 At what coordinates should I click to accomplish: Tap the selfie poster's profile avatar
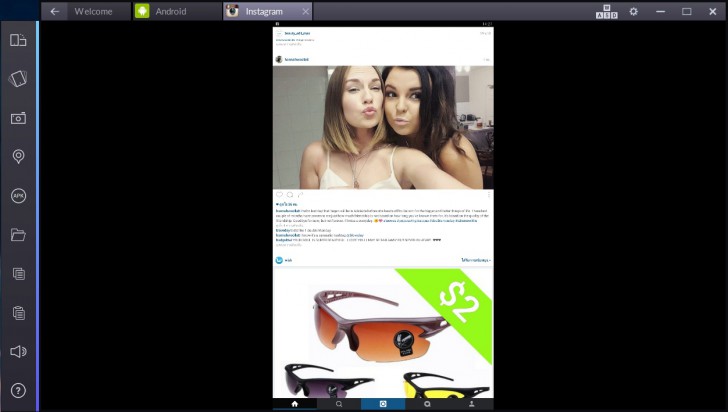tap(279, 59)
